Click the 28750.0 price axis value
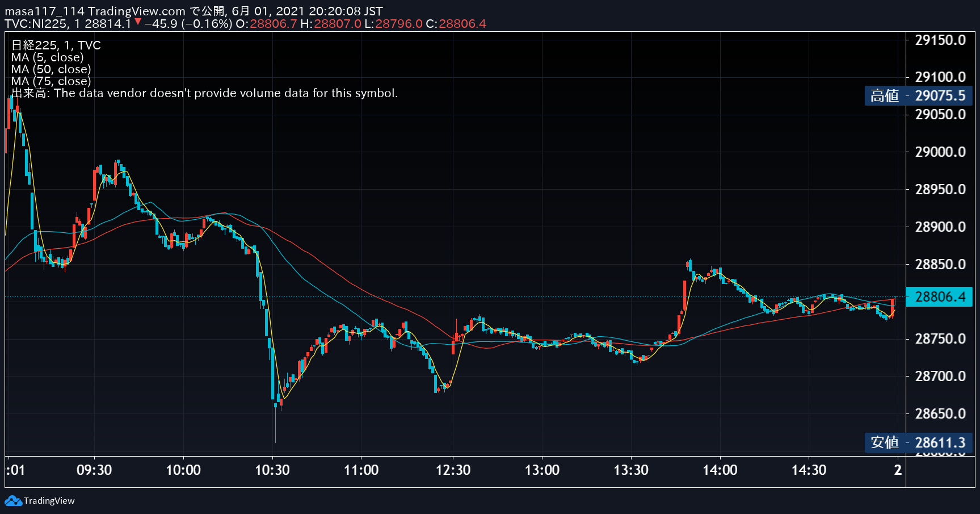Viewport: 980px width, 514px height. [x=940, y=339]
